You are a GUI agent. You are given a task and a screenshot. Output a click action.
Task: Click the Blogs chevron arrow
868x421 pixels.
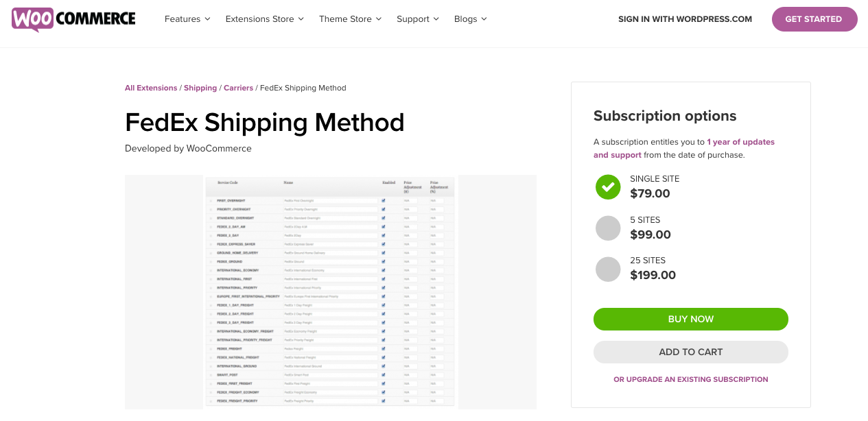tap(484, 19)
